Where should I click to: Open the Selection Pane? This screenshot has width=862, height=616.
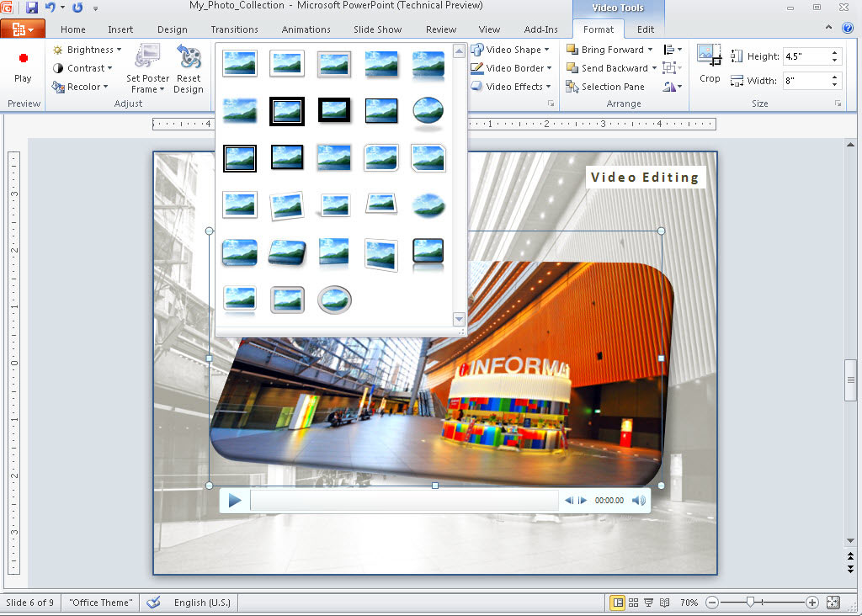[605, 87]
